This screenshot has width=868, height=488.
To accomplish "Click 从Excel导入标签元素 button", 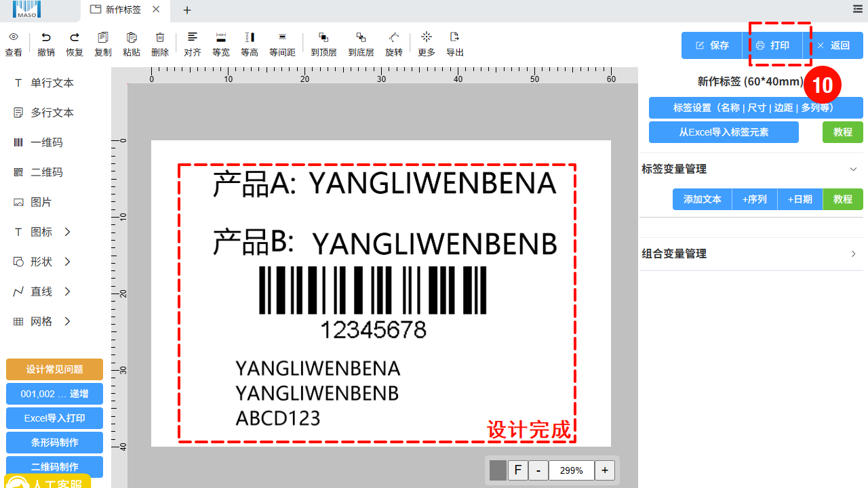I will 724,132.
